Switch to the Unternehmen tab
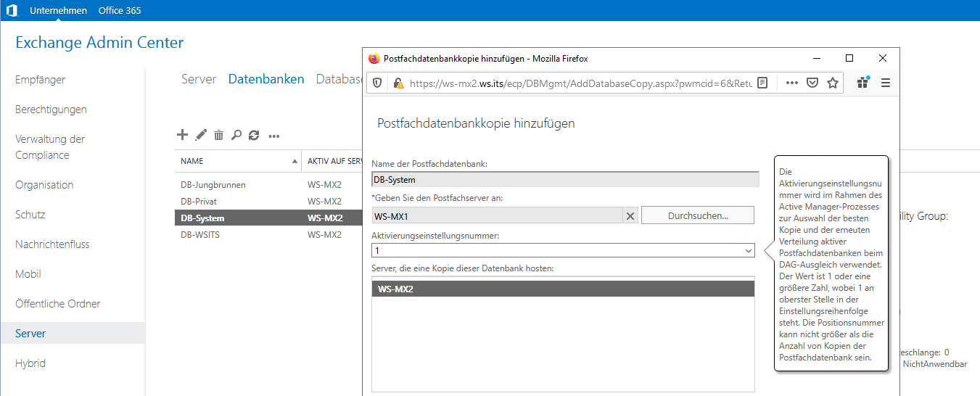Viewport: 980px width, 396px height. tap(59, 10)
